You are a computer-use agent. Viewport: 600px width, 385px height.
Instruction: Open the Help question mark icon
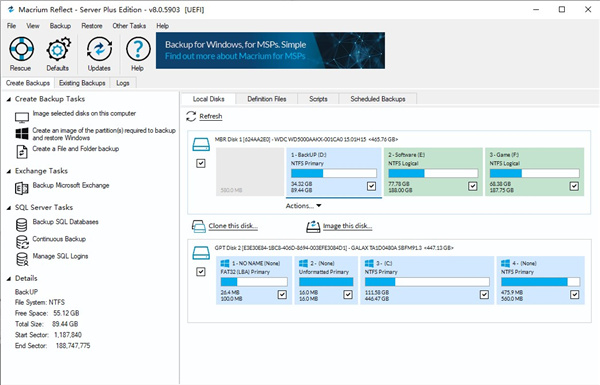pyautogui.click(x=138, y=49)
